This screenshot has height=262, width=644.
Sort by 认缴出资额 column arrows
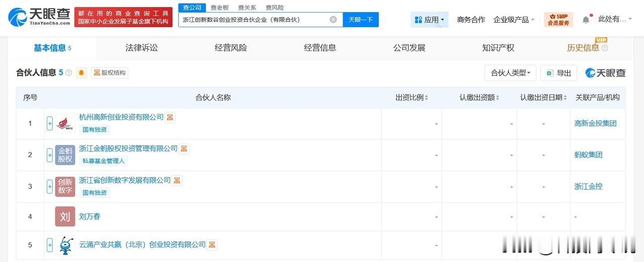tap(498, 98)
